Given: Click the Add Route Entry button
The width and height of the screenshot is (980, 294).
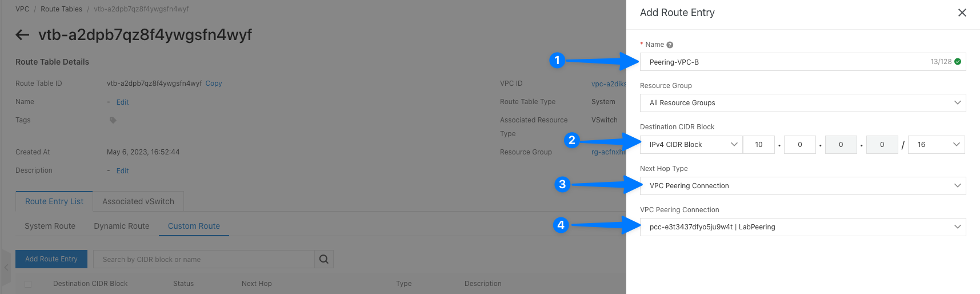Looking at the screenshot, I should coord(51,259).
